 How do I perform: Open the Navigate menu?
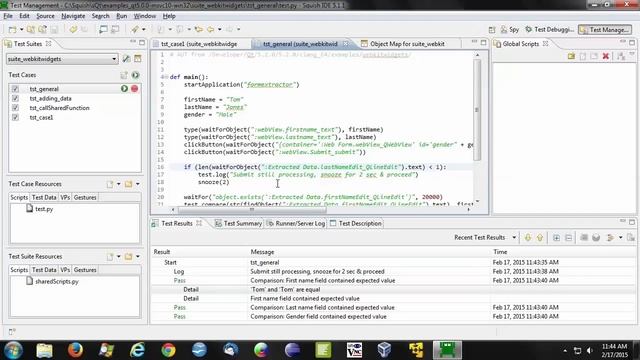(x=73, y=16)
